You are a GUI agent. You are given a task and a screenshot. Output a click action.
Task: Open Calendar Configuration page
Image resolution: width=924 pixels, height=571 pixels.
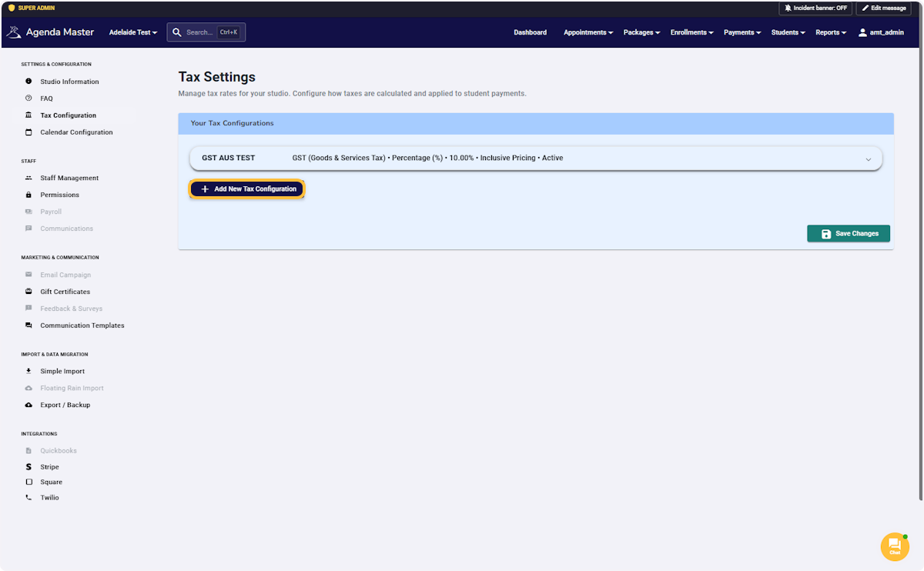pos(76,132)
